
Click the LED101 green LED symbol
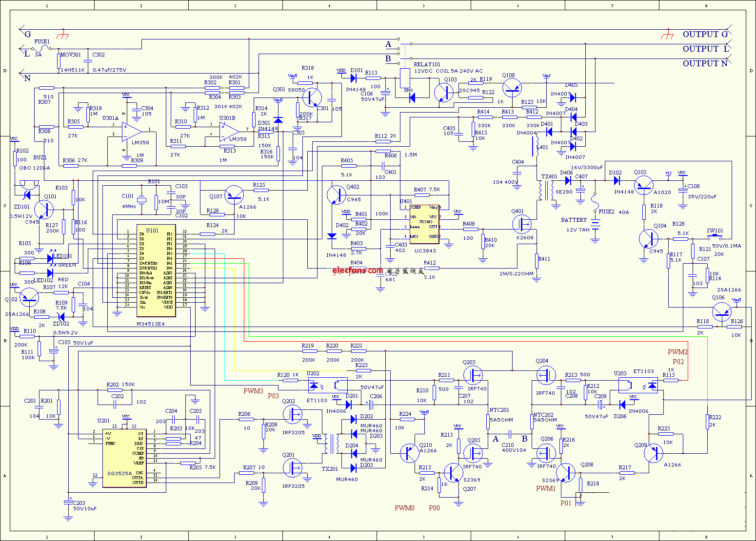point(50,258)
